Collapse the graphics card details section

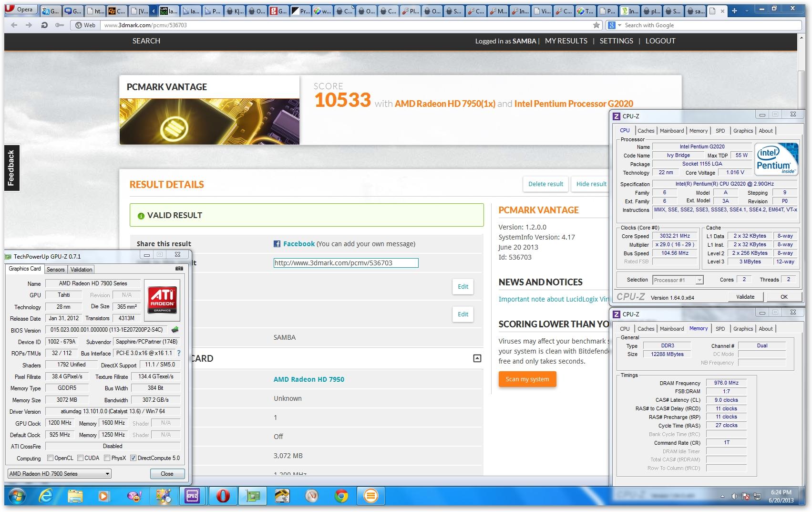[x=477, y=358]
